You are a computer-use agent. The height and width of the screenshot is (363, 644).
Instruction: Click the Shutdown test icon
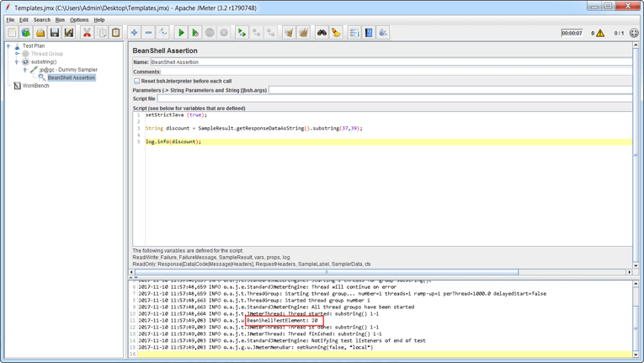[x=224, y=33]
